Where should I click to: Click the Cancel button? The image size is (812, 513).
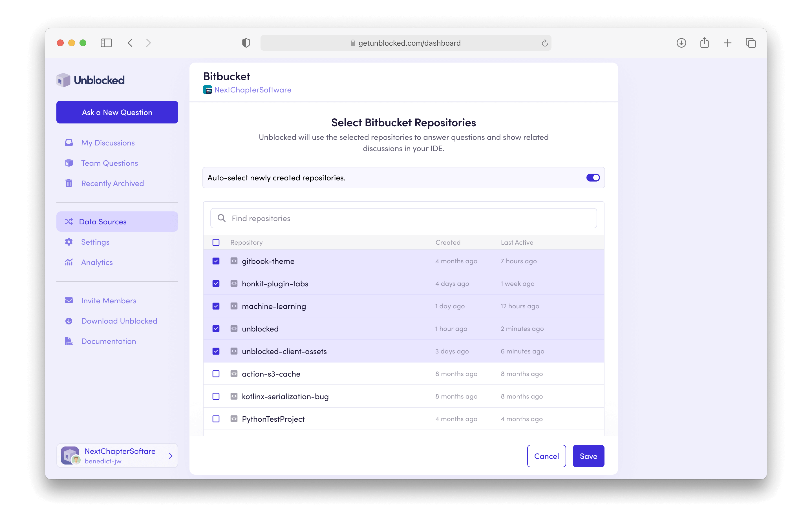546,456
